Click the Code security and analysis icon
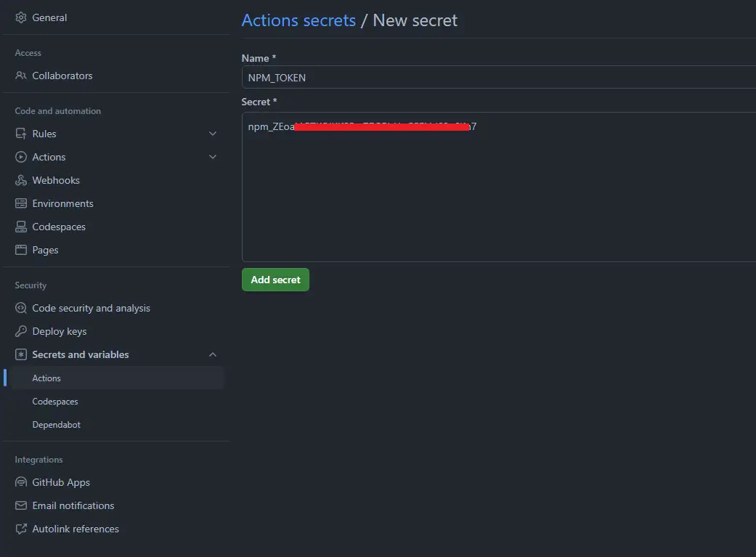756x557 pixels. 21,308
